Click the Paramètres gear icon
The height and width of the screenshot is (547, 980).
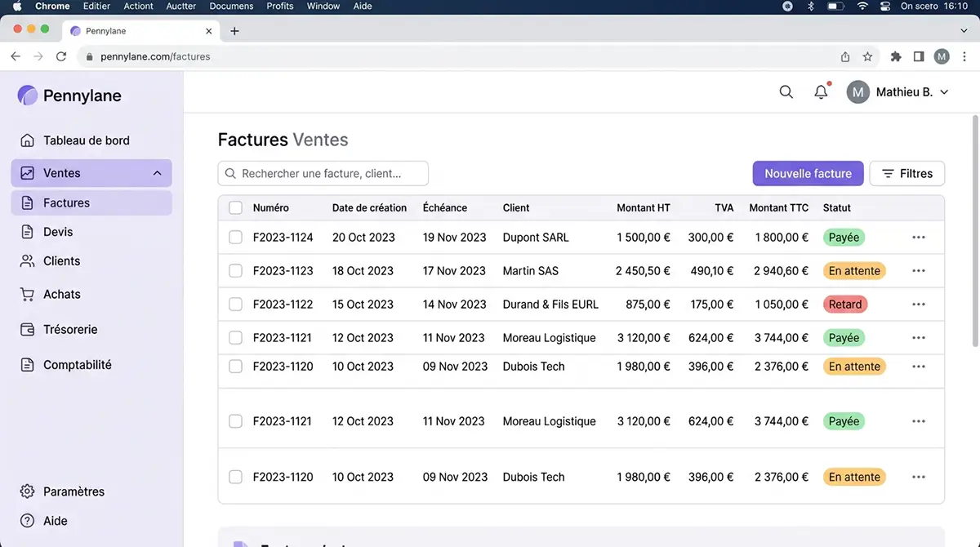click(28, 491)
